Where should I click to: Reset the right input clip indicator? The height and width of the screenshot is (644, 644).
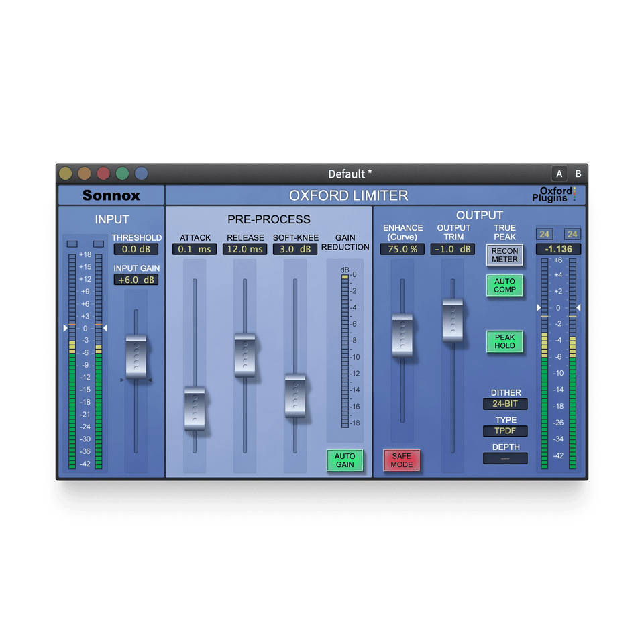tap(98, 242)
